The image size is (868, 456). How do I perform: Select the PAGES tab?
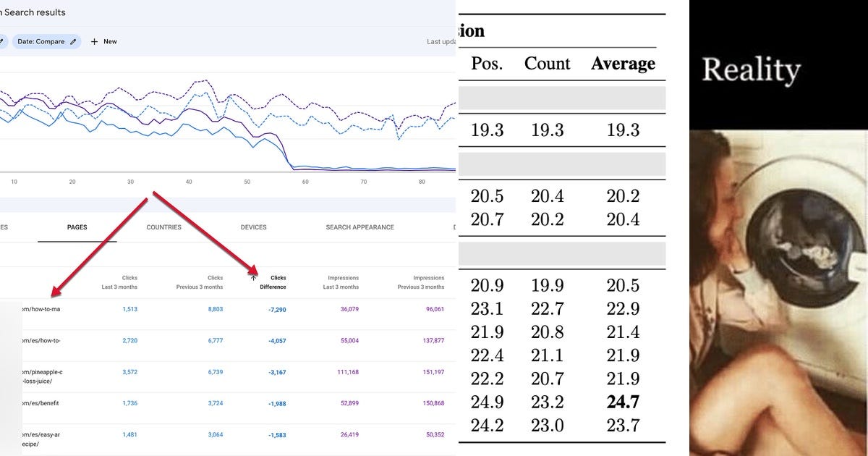click(75, 227)
